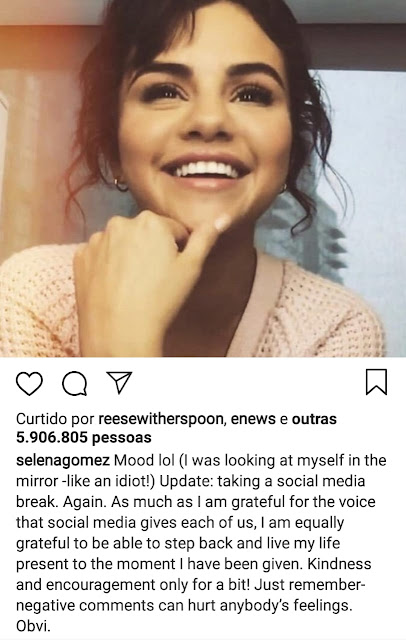Tap the gold hoop earring in photo
The image size is (406, 640).
121,184
